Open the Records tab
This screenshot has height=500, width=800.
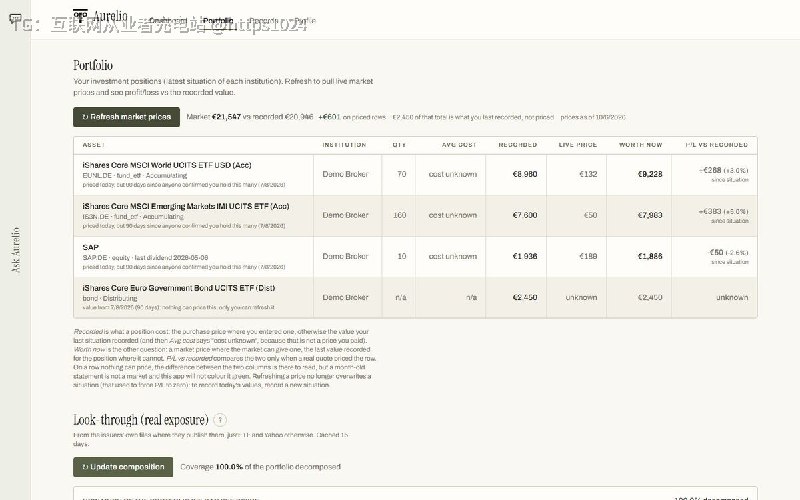(x=264, y=21)
